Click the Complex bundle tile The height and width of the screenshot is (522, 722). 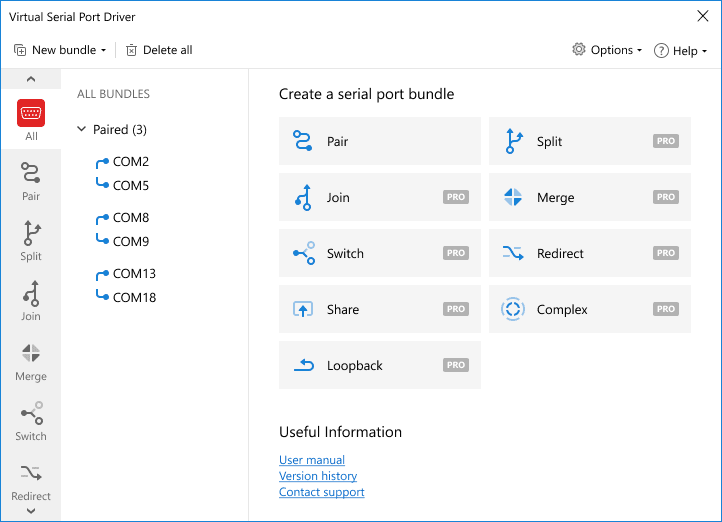click(x=590, y=310)
